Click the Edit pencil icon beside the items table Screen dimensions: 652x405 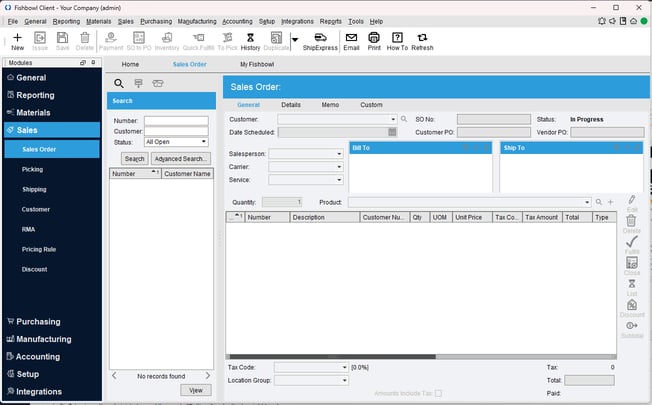pyautogui.click(x=632, y=200)
